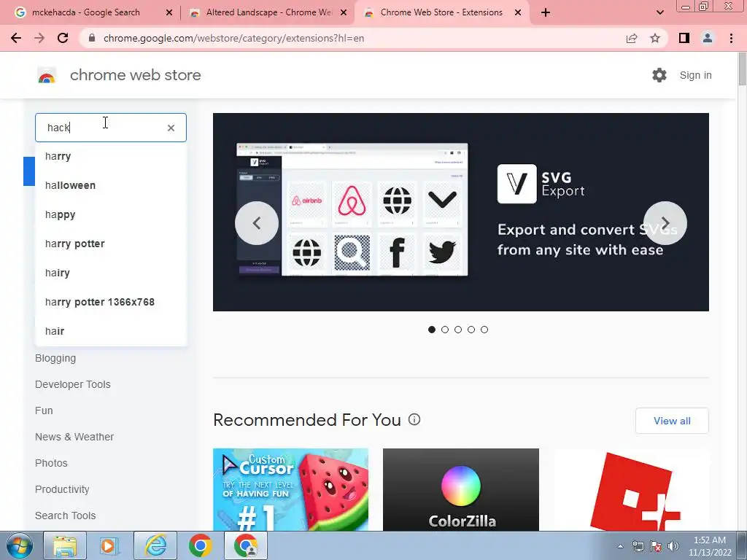Image resolution: width=747 pixels, height=560 pixels.
Task: Open the ColorZilla extension card
Action: pos(461,489)
